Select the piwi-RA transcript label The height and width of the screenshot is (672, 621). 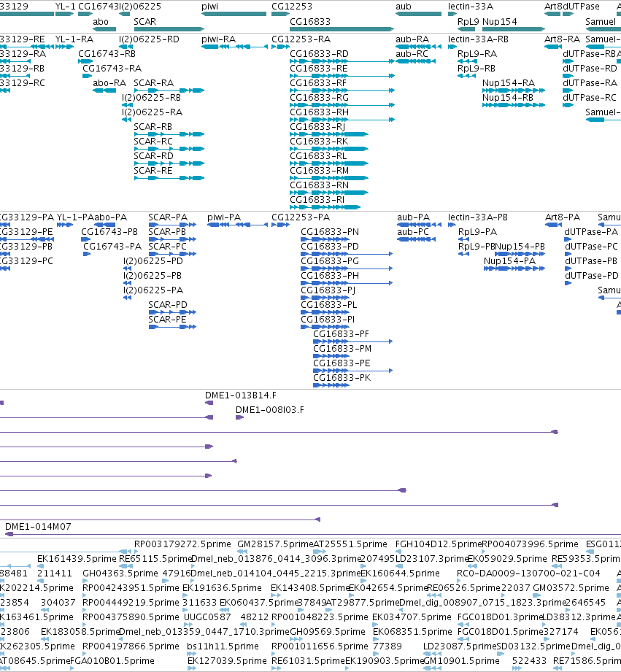tap(219, 39)
